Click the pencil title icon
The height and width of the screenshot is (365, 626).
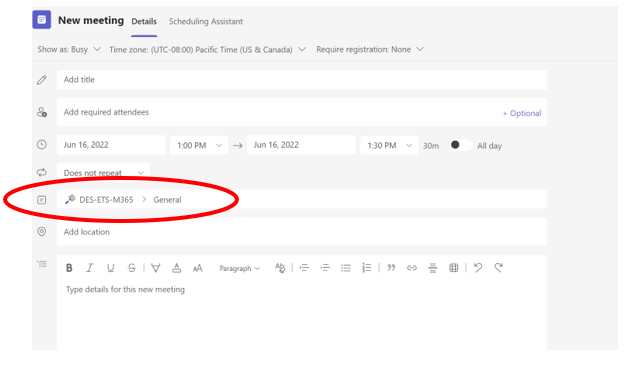(x=42, y=80)
